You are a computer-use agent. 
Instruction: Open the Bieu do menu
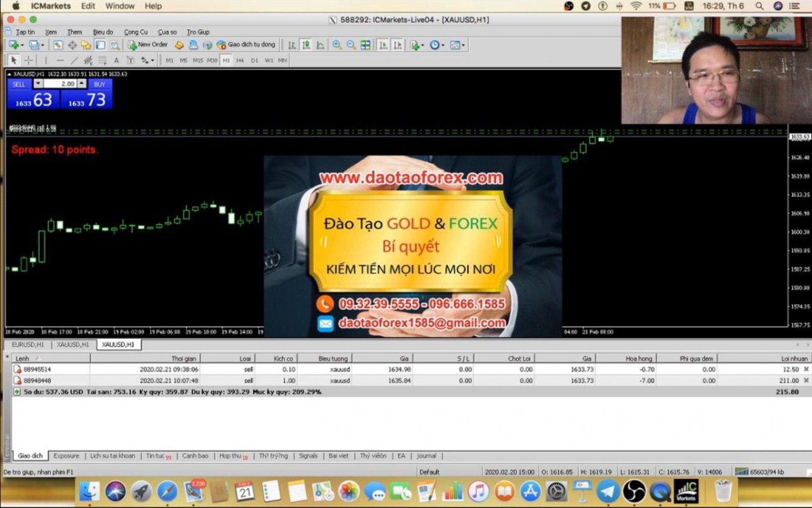click(x=103, y=32)
